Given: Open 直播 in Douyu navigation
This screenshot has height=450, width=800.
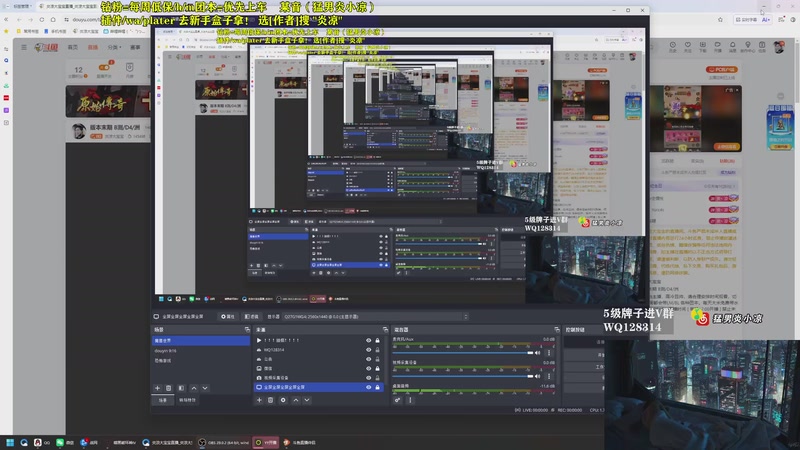Looking at the screenshot, I should pyautogui.click(x=92, y=47).
